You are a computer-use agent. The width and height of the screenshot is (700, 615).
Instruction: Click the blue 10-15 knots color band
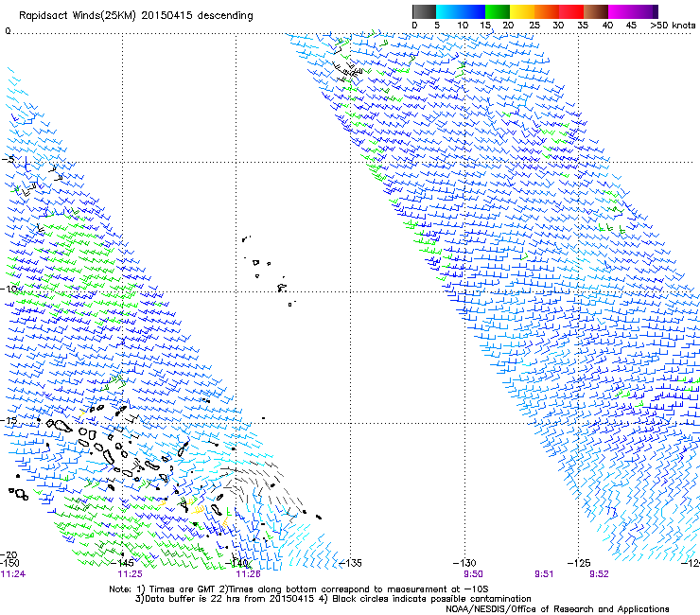[x=473, y=11]
